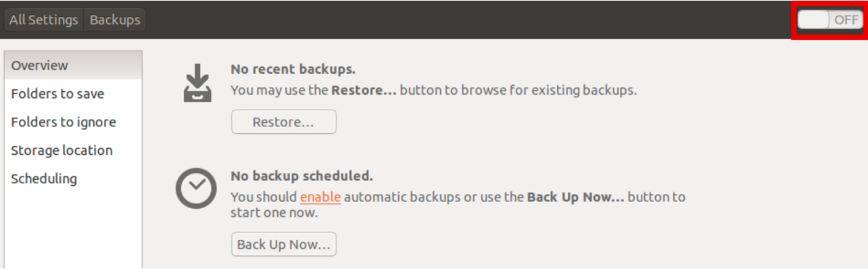The width and height of the screenshot is (868, 269).
Task: Open the Folders to ignore section
Action: 73,122
